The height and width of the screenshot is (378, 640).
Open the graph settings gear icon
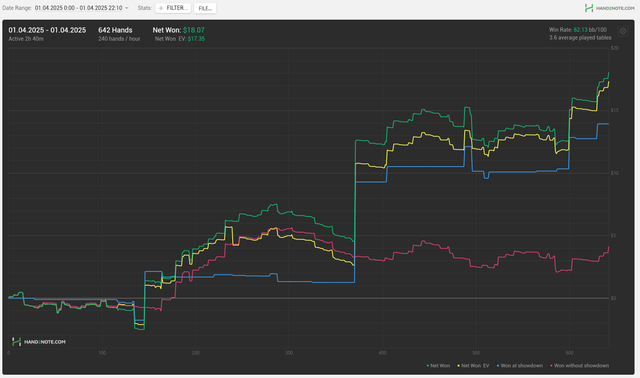click(623, 31)
